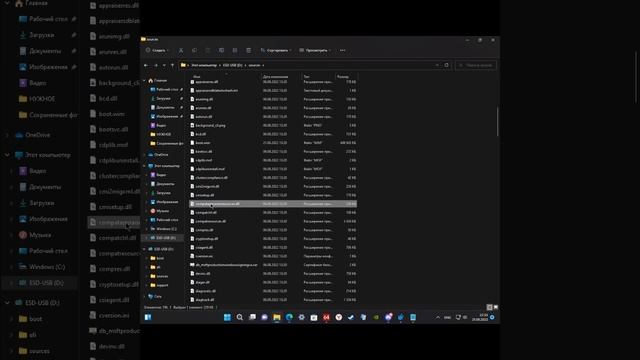The width and height of the screenshot is (640, 360).
Task: Sort by the Размер column header
Action: [x=343, y=76]
